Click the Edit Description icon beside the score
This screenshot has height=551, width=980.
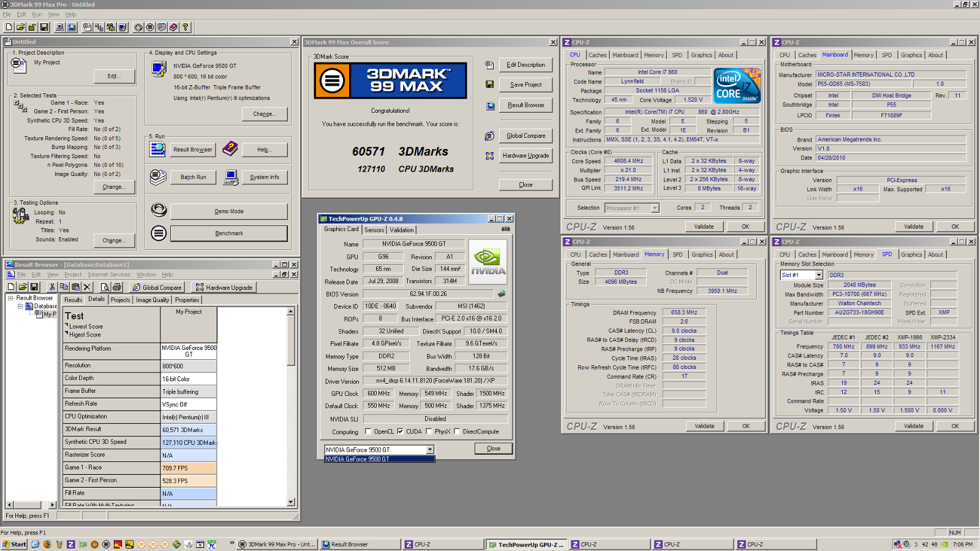click(x=489, y=65)
